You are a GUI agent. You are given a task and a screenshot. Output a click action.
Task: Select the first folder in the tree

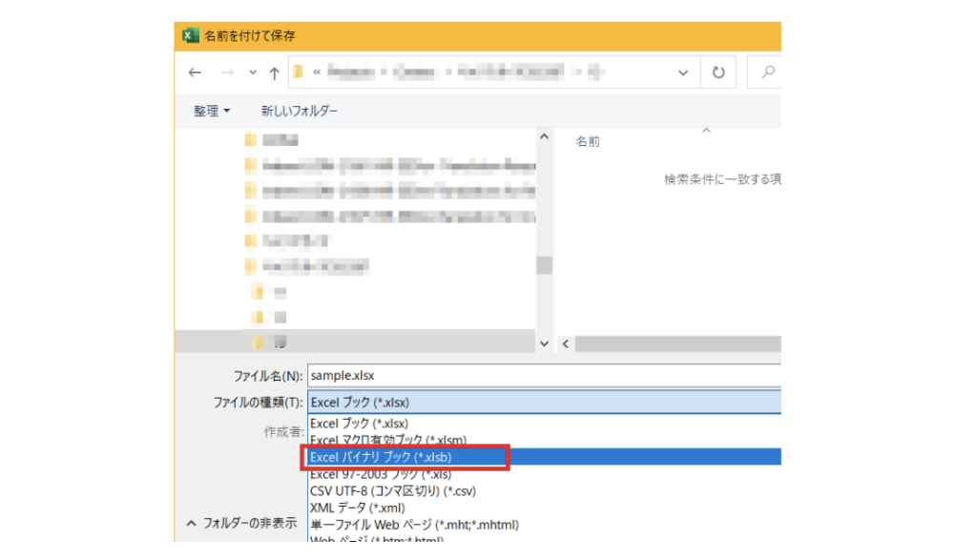pos(272,140)
